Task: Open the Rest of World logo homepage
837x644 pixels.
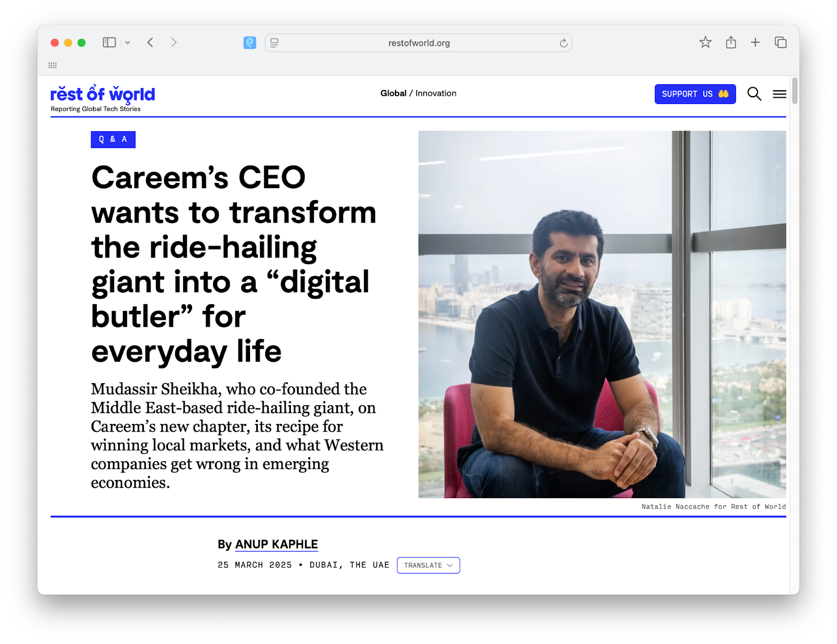Action: point(103,94)
